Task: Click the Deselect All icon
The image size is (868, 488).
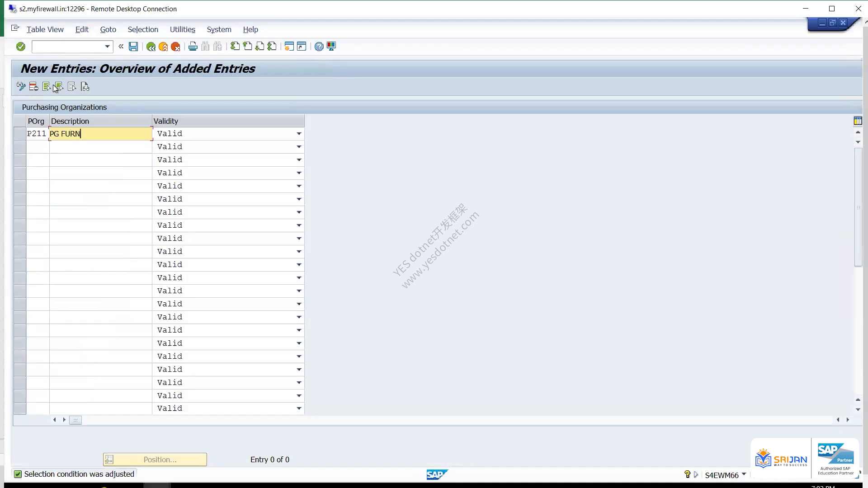Action: click(x=71, y=86)
